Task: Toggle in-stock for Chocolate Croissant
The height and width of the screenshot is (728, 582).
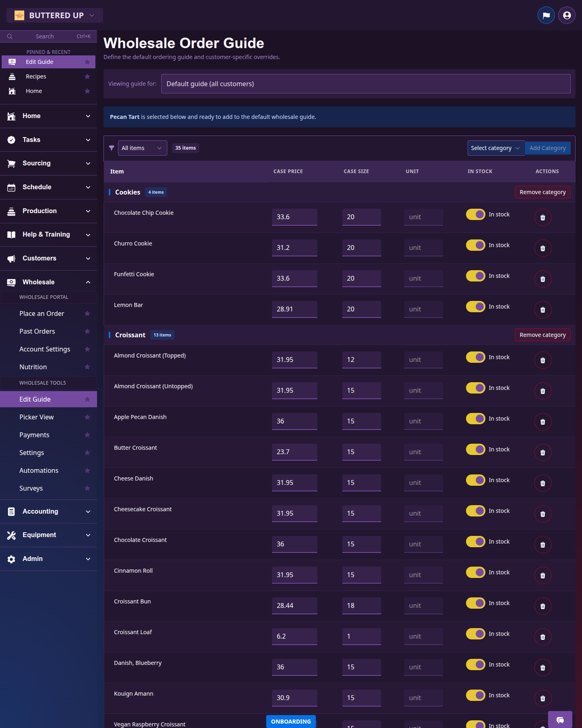Action: click(x=475, y=542)
